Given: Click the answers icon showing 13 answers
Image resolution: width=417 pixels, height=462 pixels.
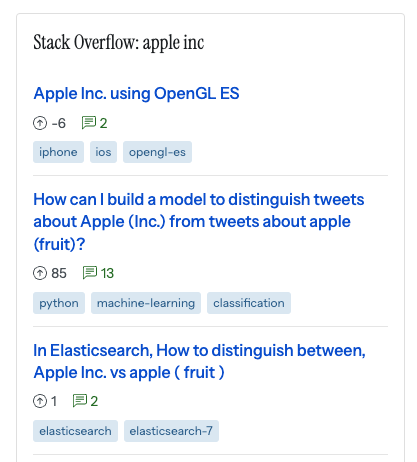Looking at the screenshot, I should pyautogui.click(x=90, y=273).
